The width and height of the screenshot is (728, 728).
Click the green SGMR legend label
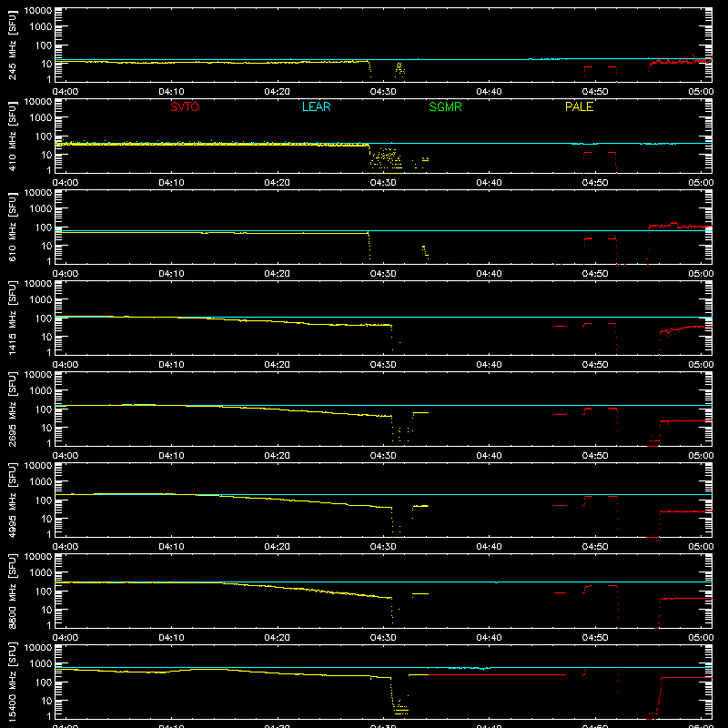pos(445,106)
